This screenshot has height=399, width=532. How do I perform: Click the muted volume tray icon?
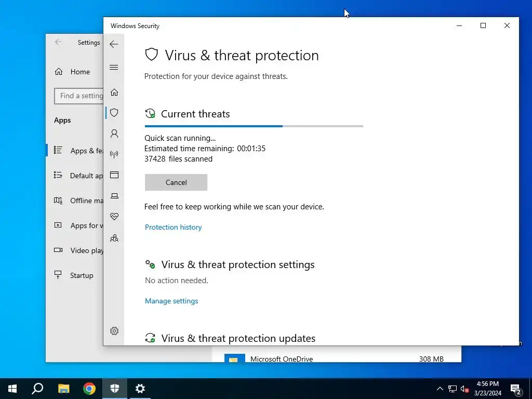point(464,389)
